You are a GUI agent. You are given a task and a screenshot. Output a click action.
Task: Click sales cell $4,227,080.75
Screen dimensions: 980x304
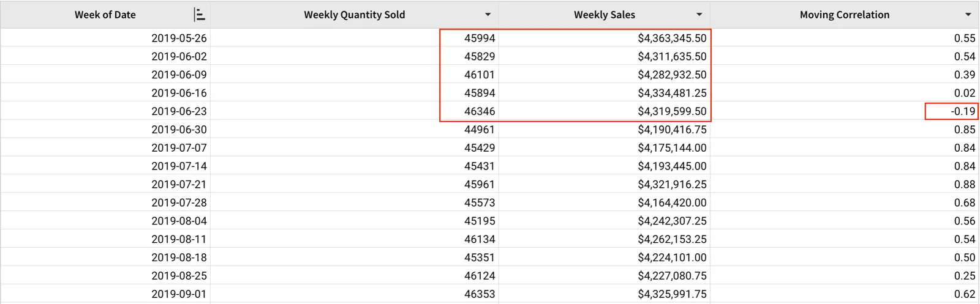click(x=605, y=276)
